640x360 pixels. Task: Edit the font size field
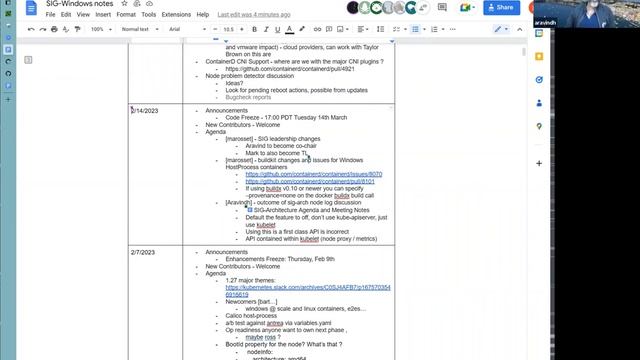pyautogui.click(x=229, y=29)
